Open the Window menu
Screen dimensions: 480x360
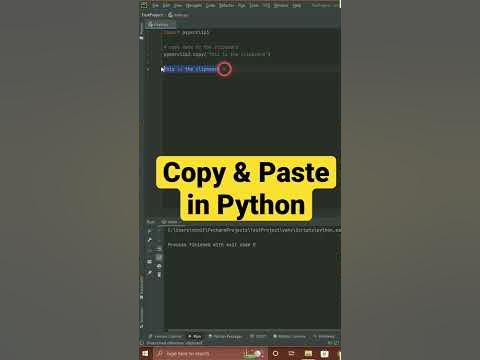[281, 5]
